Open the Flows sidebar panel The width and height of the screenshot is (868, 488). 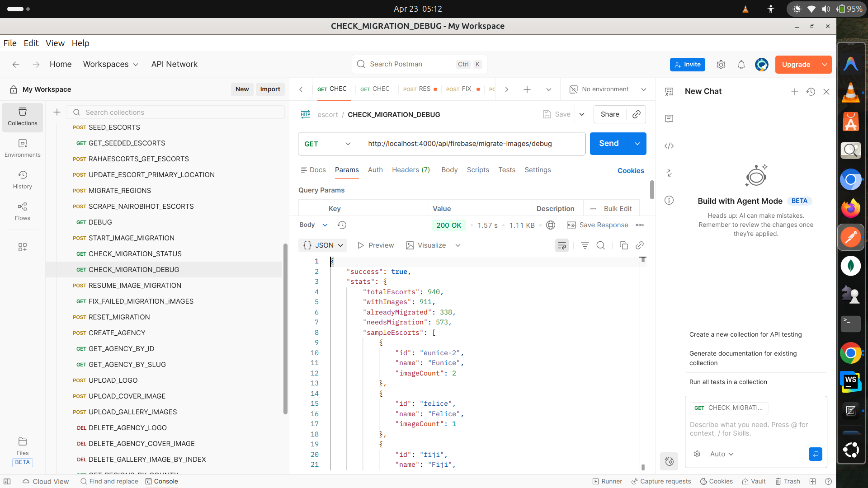(x=23, y=212)
